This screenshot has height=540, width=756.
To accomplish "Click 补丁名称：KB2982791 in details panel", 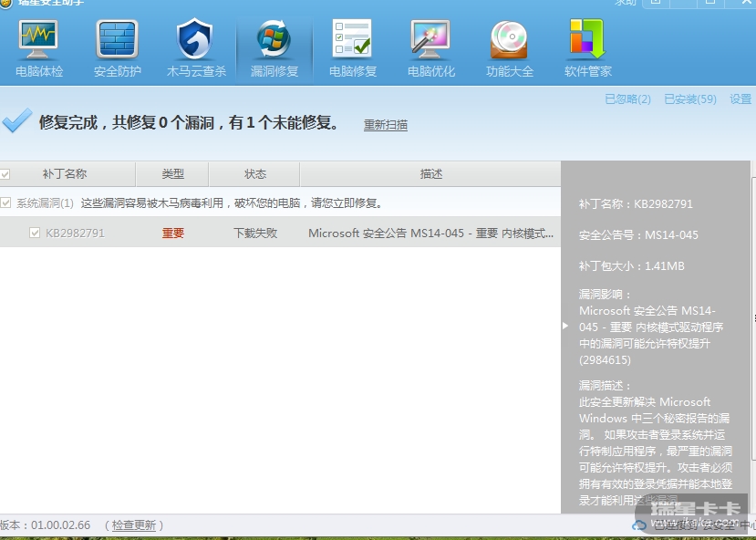I will click(x=636, y=204).
